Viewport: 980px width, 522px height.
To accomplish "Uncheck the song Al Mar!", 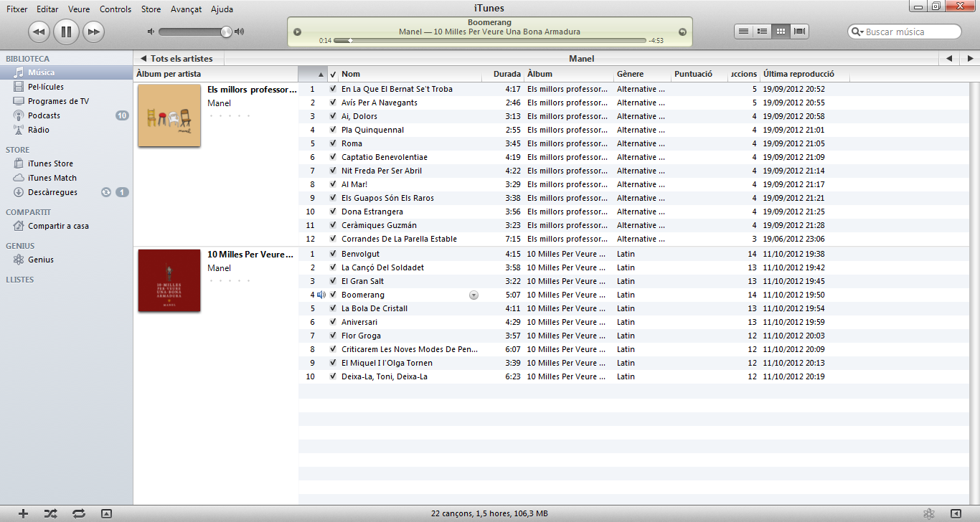I will [x=333, y=184].
